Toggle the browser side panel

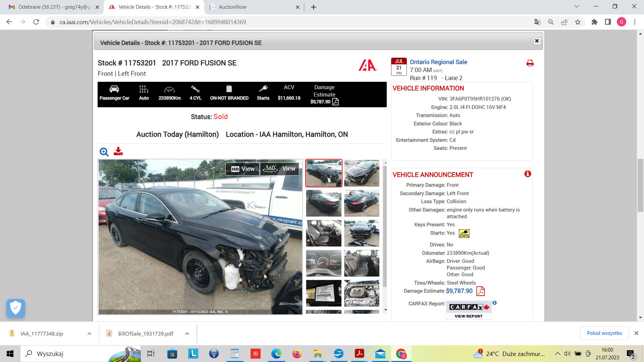608,22
